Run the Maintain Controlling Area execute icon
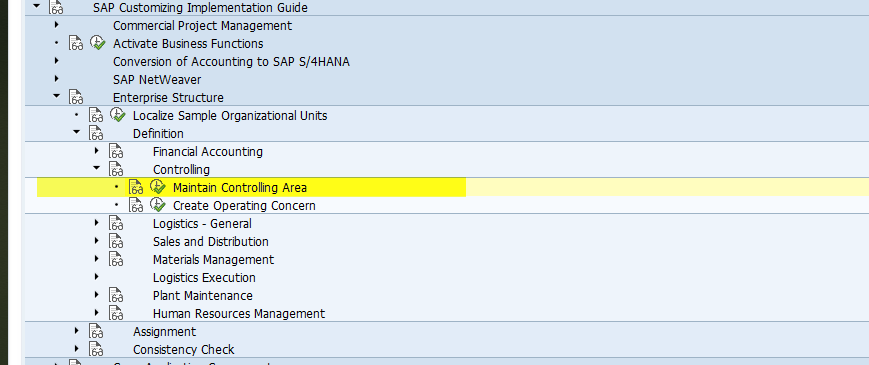The image size is (869, 365). (x=158, y=187)
